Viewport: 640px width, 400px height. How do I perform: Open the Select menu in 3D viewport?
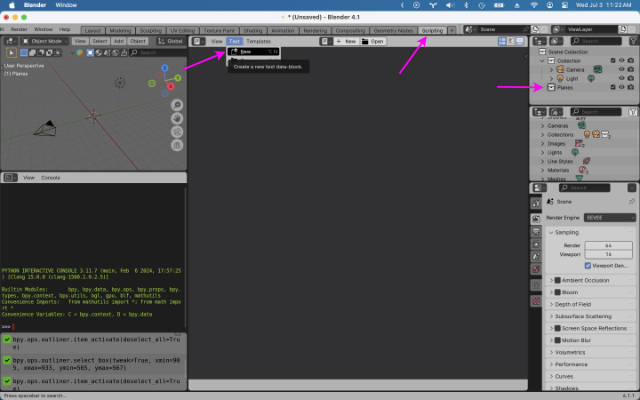click(100, 41)
